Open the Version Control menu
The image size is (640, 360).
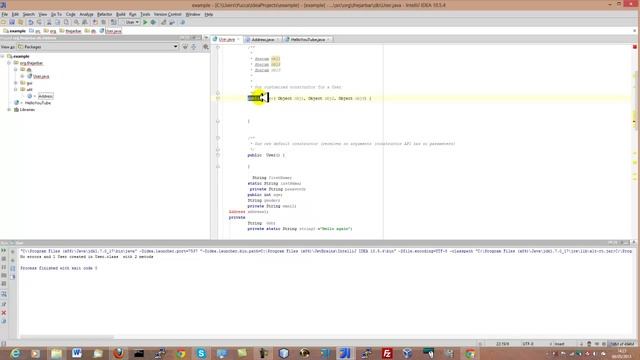167,14
